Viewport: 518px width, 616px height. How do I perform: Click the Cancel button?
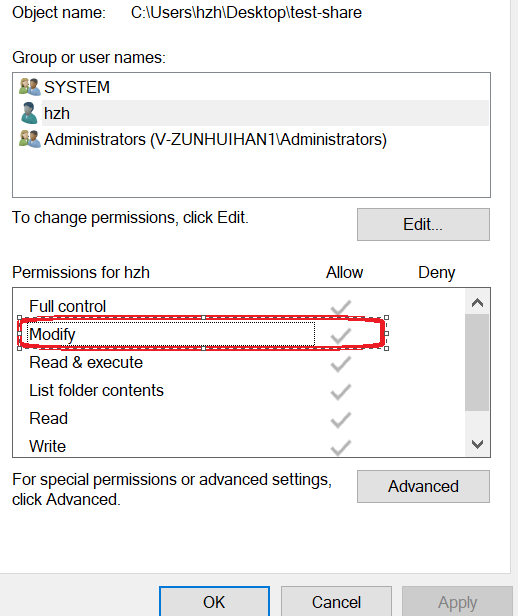[x=336, y=601]
